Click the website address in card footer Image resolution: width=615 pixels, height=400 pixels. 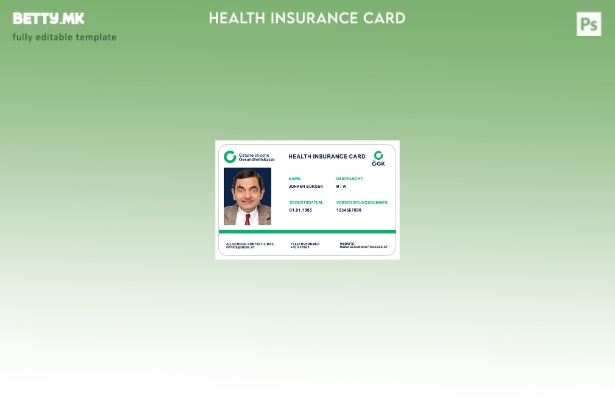pyautogui.click(x=362, y=245)
